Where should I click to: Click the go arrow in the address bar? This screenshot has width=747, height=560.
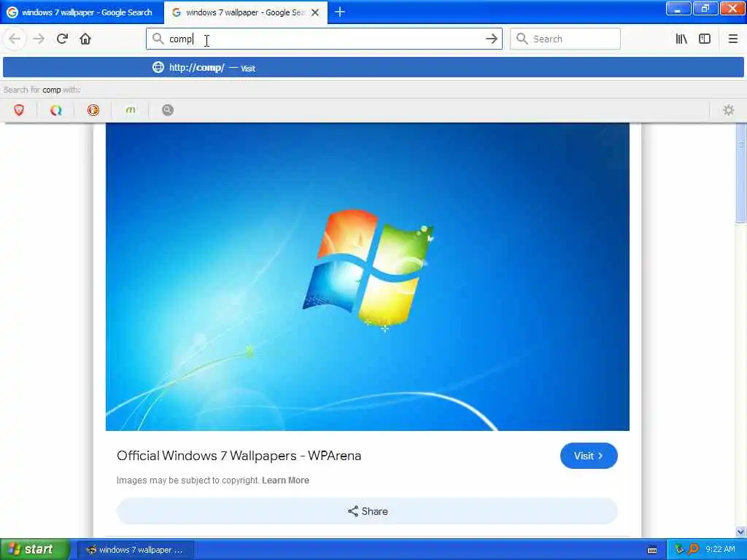pyautogui.click(x=491, y=39)
